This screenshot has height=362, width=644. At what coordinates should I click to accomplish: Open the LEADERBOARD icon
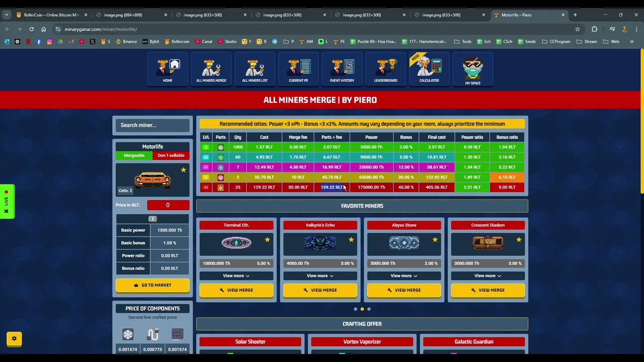click(x=386, y=69)
